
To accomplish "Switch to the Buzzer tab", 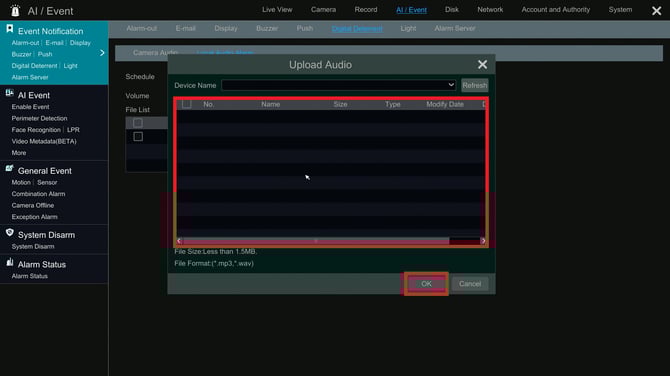I will coord(267,28).
